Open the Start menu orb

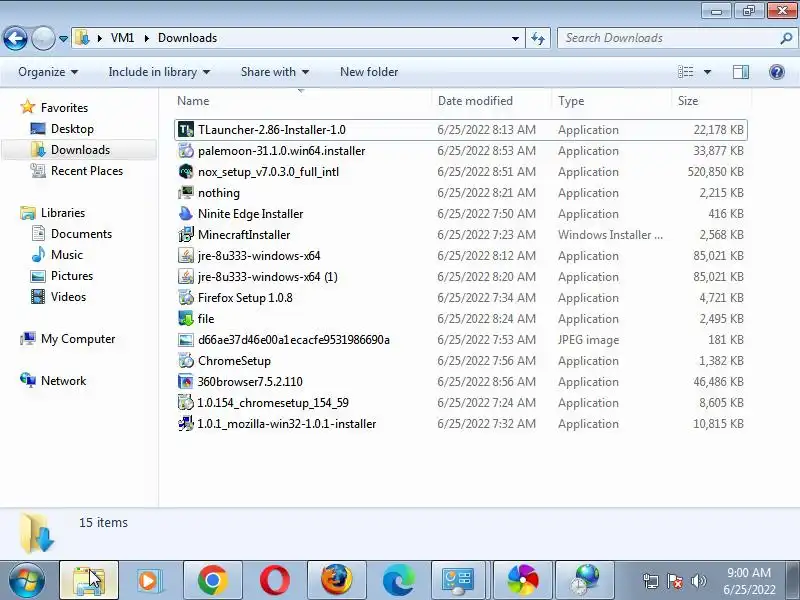pos(27,581)
